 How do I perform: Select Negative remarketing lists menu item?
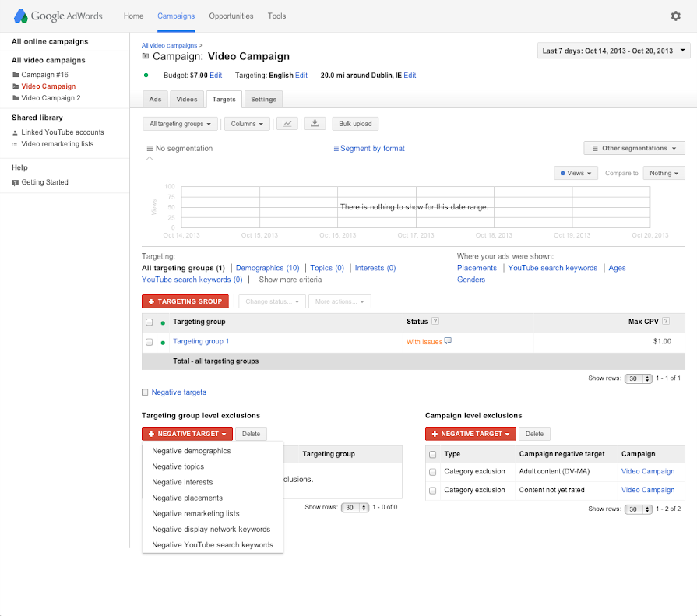pos(213,513)
